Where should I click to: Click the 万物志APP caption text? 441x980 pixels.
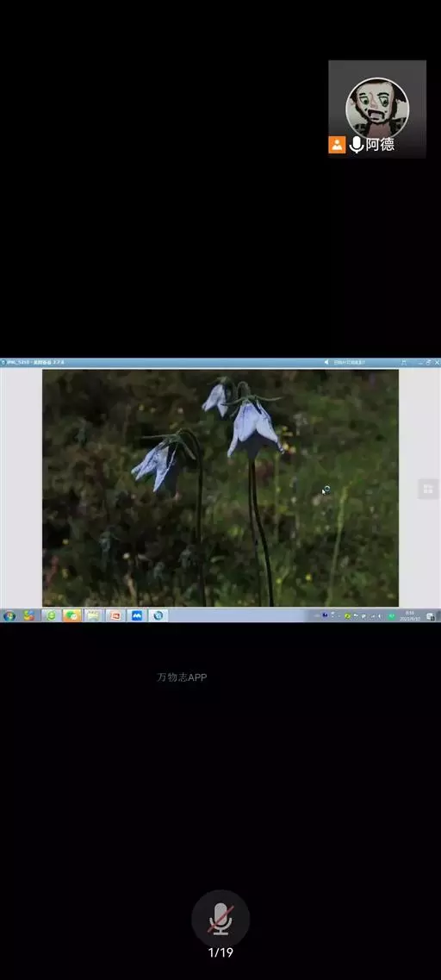point(182,677)
